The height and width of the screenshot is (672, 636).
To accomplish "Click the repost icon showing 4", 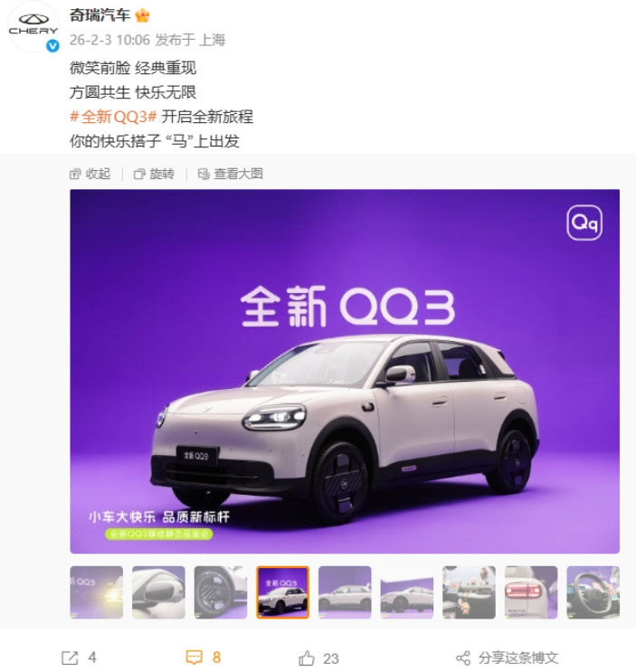I will point(71,658).
